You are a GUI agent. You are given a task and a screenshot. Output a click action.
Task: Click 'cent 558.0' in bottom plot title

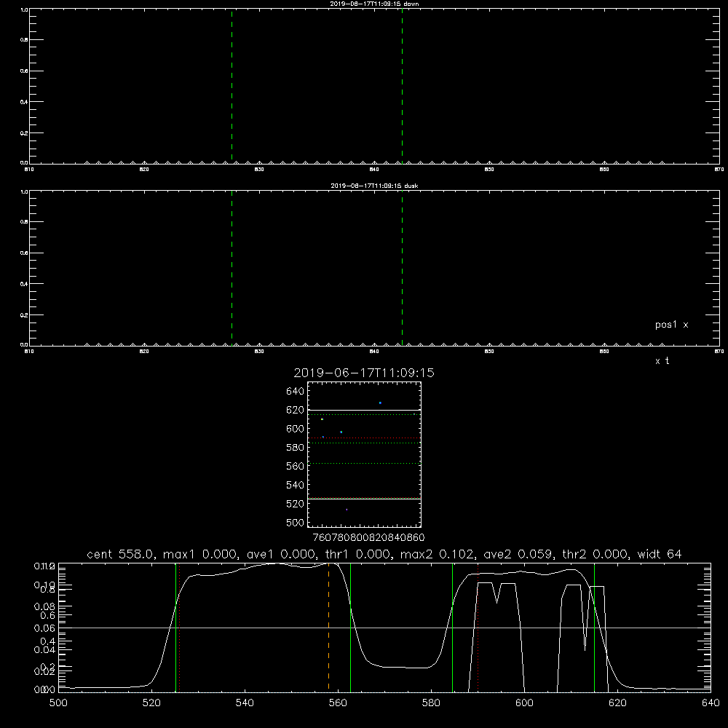[x=120, y=554]
